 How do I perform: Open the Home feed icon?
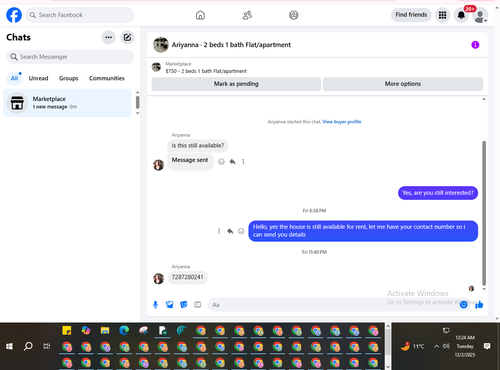(200, 15)
